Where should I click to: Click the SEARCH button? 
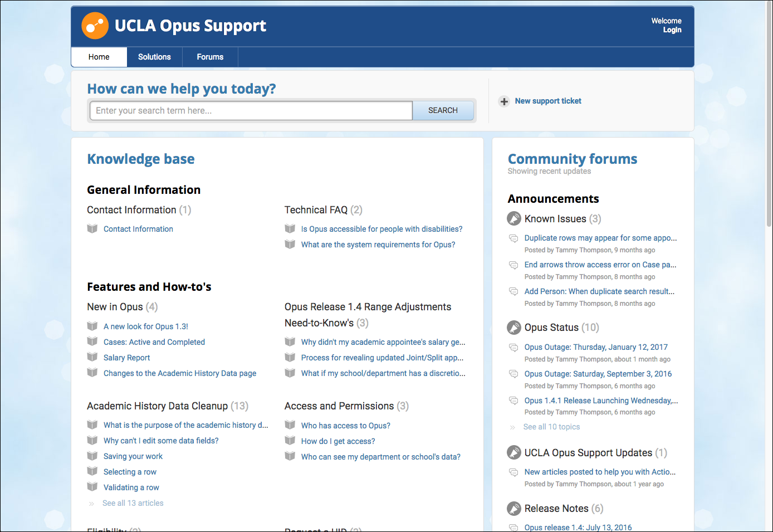click(443, 110)
